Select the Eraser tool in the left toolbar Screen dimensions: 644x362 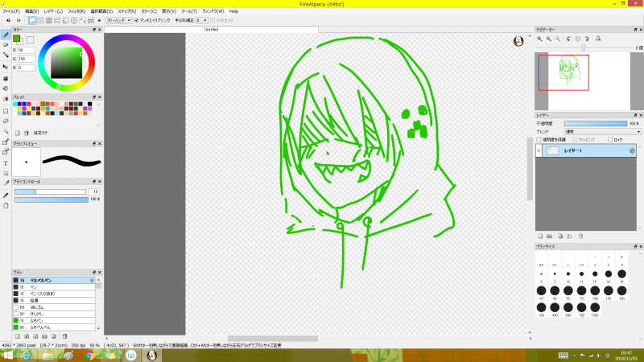[6, 45]
